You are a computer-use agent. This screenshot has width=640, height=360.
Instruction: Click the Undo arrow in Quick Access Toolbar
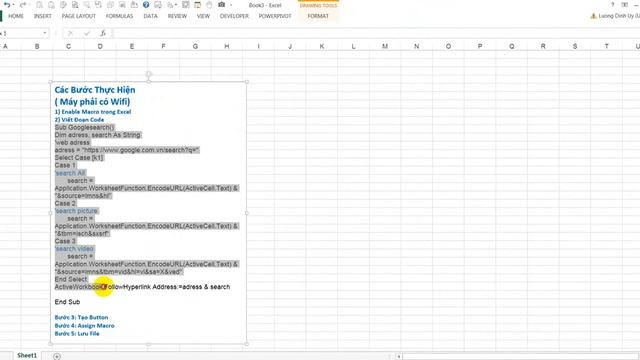[7, 5]
